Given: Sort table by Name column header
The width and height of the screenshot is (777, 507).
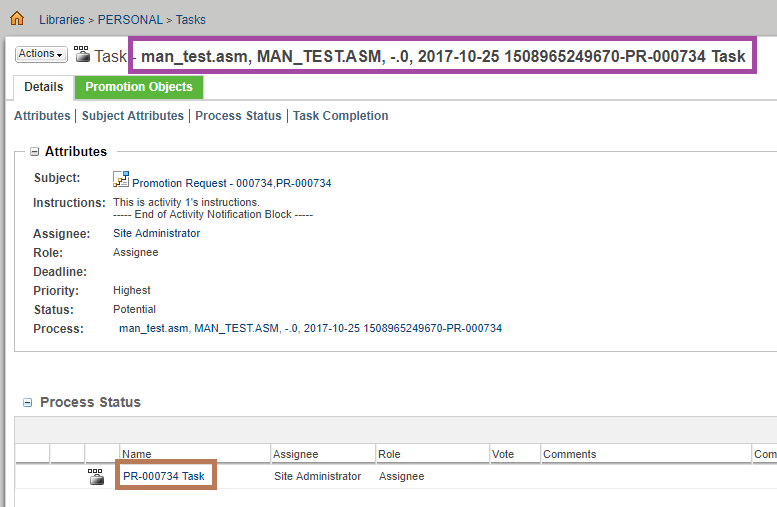Looking at the screenshot, I should (x=137, y=455).
